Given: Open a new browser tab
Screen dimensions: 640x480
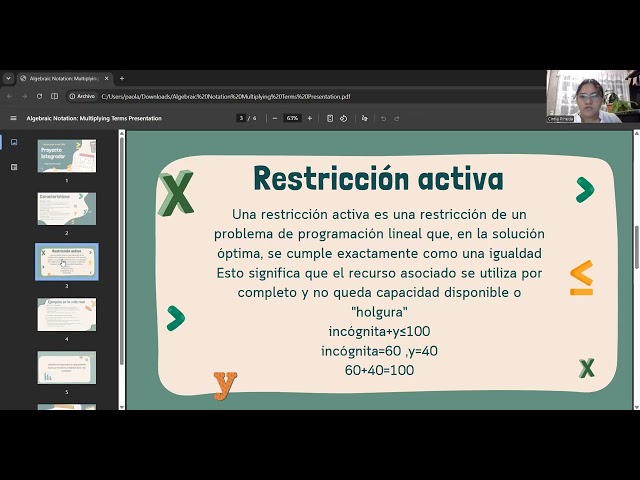Looking at the screenshot, I should (122, 78).
